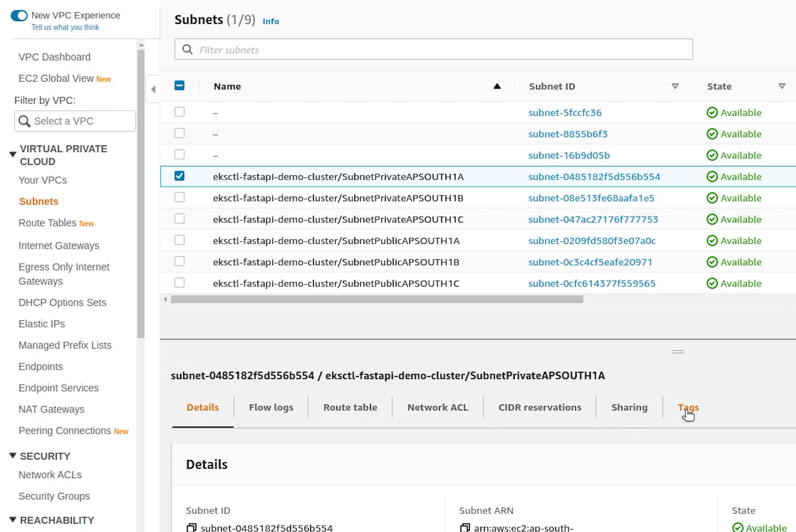Switch to the Tags tab
This screenshot has height=532, width=796.
click(688, 407)
